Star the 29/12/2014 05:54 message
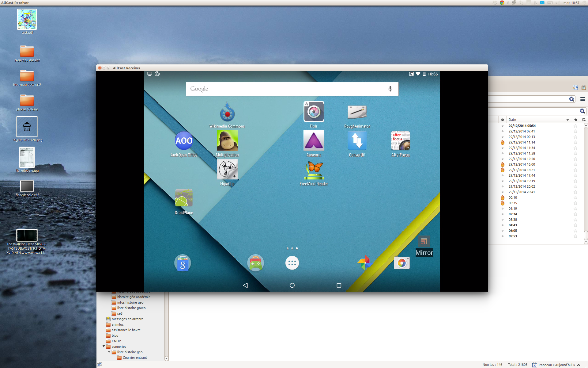This screenshot has height=368, width=588. click(575, 126)
